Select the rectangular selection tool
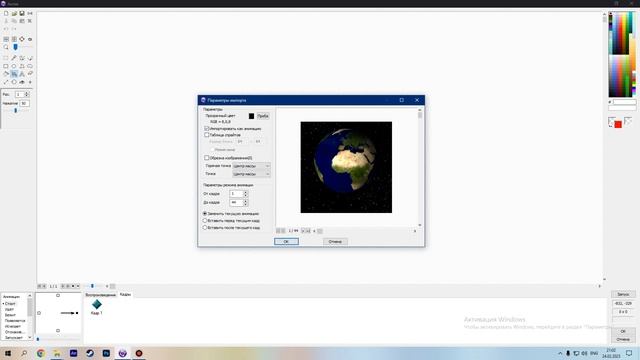Image resolution: width=640 pixels, height=360 pixels. click(6, 58)
